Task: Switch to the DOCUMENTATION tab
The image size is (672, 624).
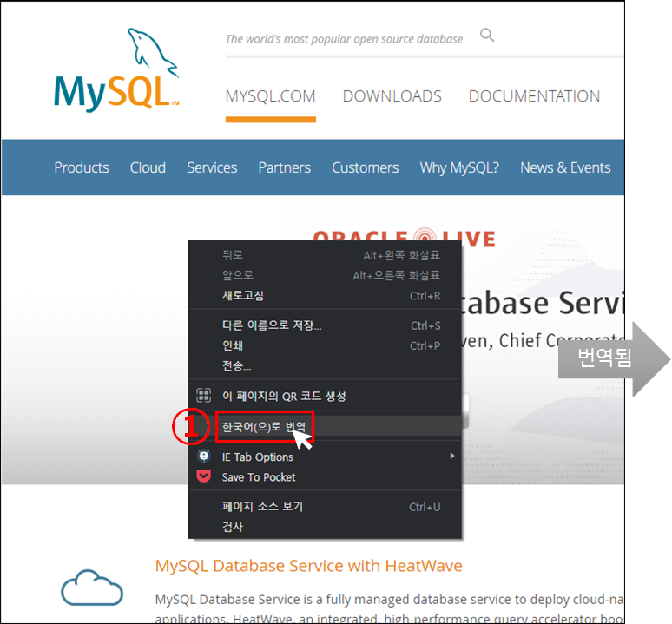Action: 534,96
